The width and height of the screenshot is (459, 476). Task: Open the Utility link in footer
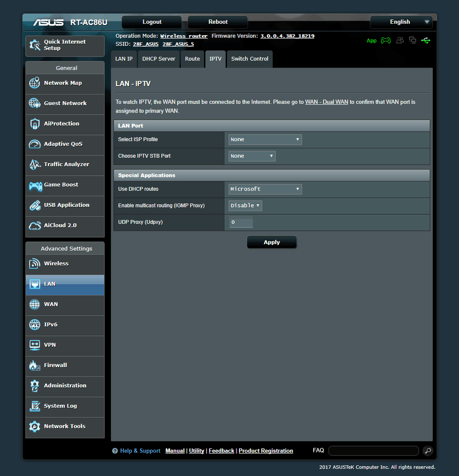point(196,451)
